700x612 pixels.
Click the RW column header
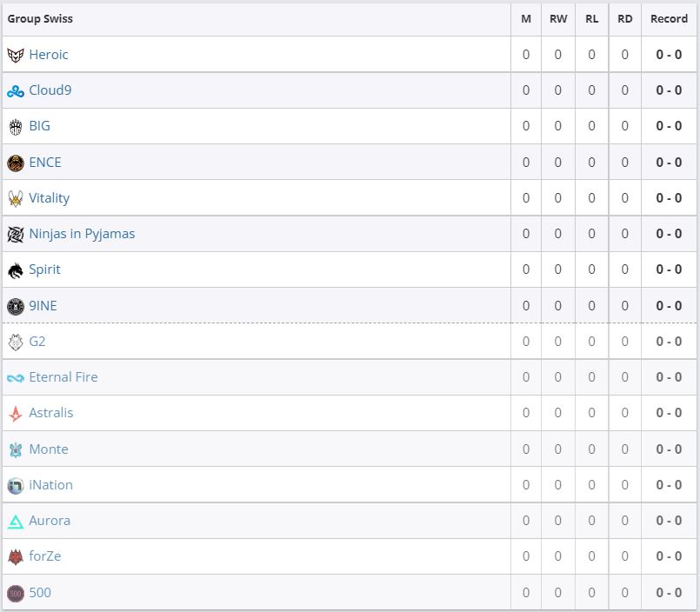558,18
